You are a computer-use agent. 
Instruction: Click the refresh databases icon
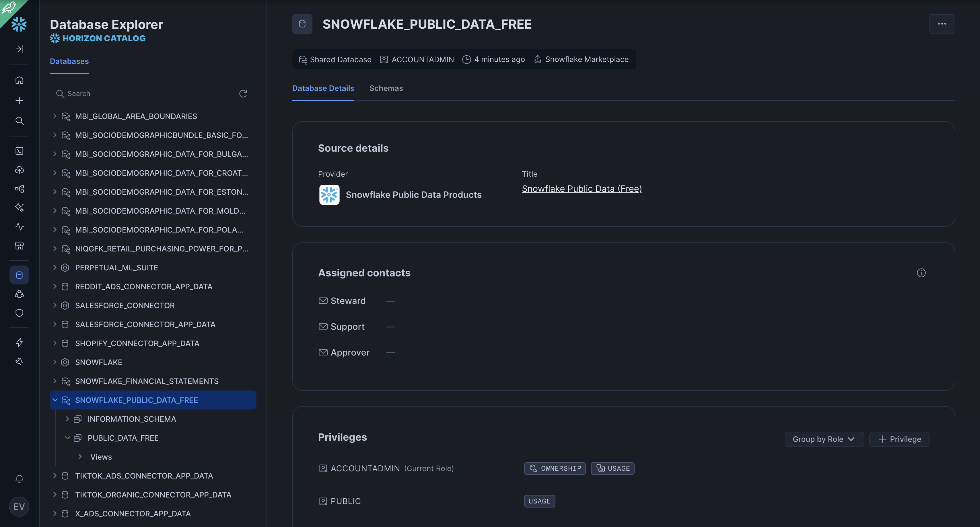pos(243,93)
